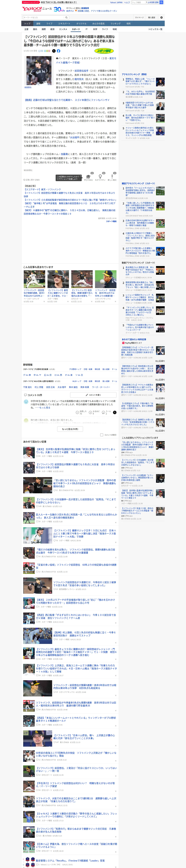Click the ログイン link
The height and width of the screenshot is (868, 186).
point(70,11)
